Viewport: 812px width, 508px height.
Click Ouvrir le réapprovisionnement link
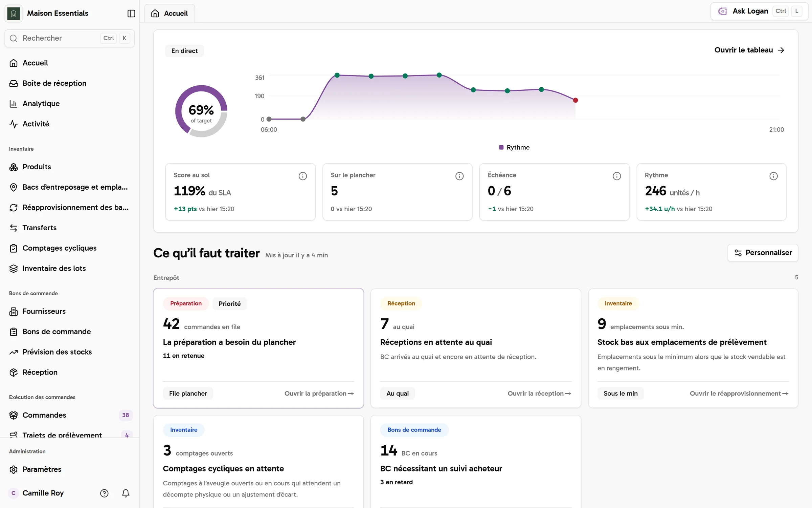coord(739,394)
